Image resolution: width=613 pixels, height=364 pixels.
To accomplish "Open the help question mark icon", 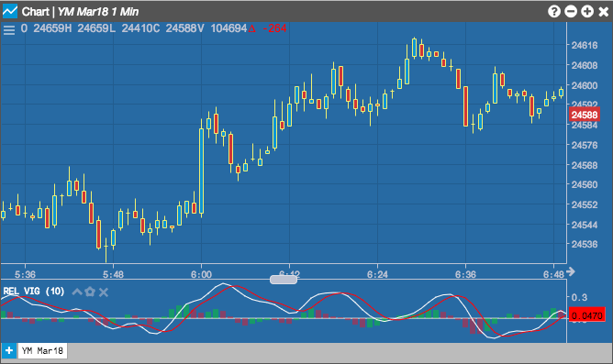I will (x=554, y=11).
